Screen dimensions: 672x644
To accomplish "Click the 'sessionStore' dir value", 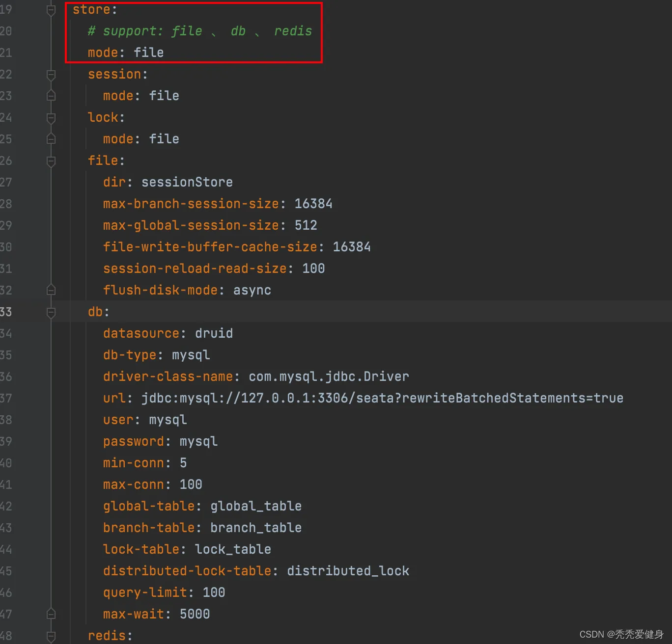I will coord(187,182).
